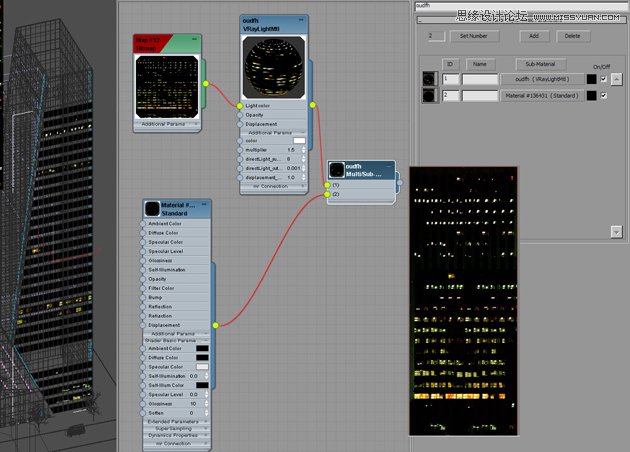Click the Sub-Material column sort button

click(x=541, y=64)
